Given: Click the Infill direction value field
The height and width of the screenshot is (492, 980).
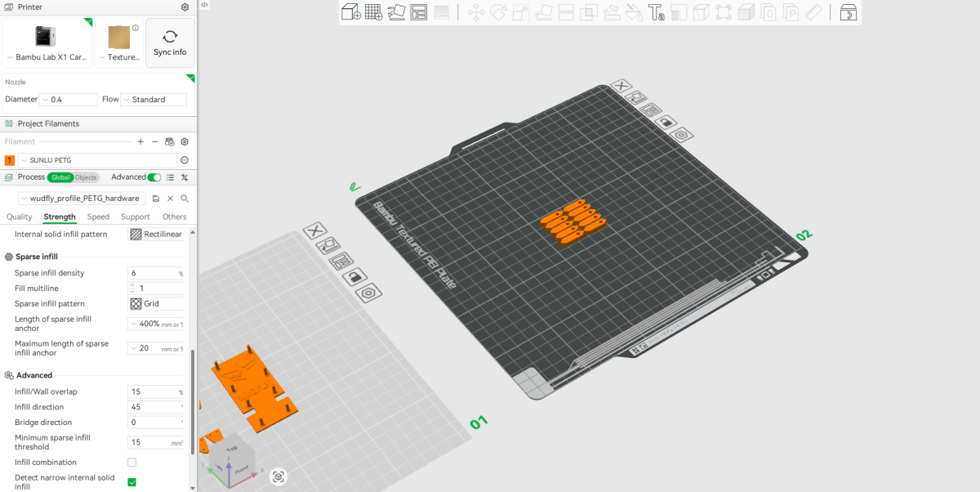Looking at the screenshot, I should [156, 407].
